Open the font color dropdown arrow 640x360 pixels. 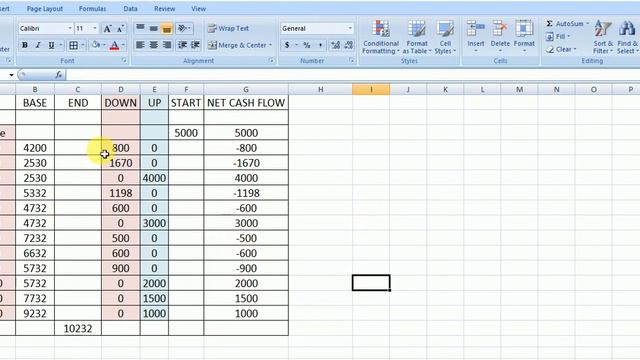(x=123, y=45)
